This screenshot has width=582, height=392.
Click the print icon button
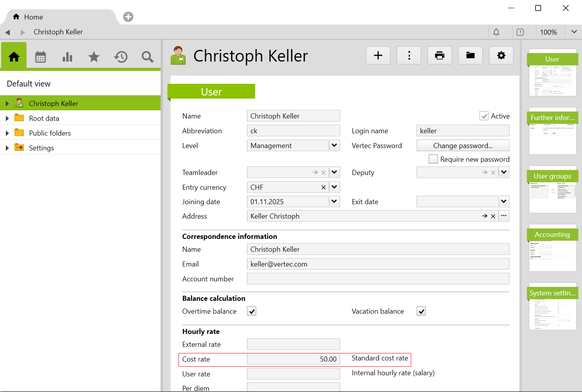(x=439, y=55)
